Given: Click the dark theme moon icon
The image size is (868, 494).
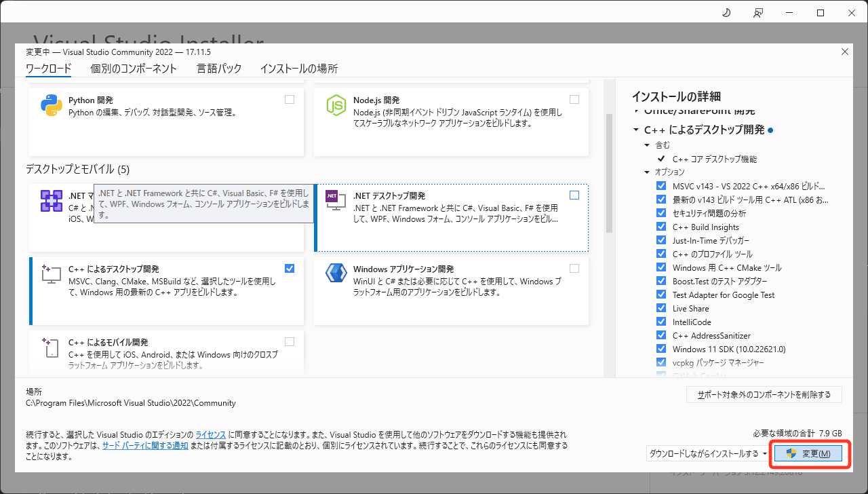Looking at the screenshot, I should 726,12.
